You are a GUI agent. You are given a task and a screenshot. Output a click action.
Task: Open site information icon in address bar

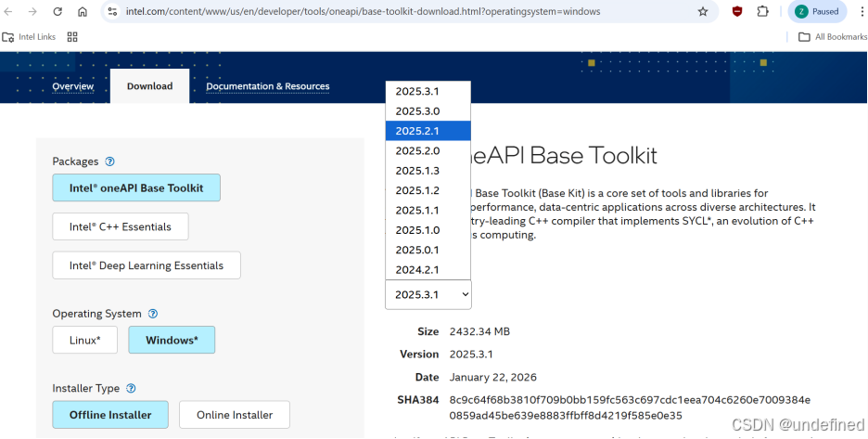(112, 12)
